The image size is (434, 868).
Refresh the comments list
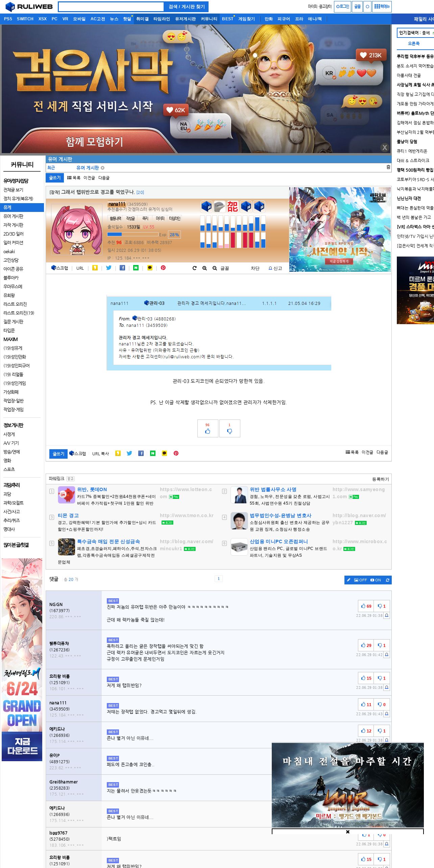click(x=387, y=580)
